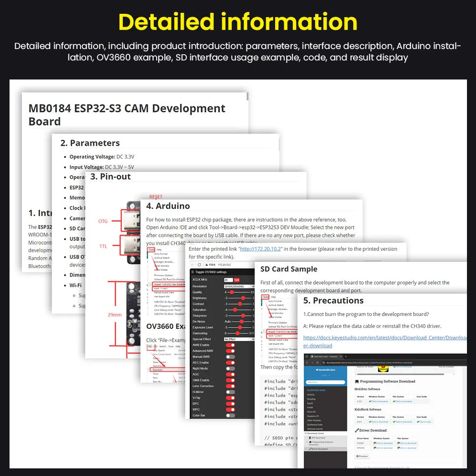476x476 pixels.
Task: Click CH340 Windows System download link
Action: click(x=383, y=443)
